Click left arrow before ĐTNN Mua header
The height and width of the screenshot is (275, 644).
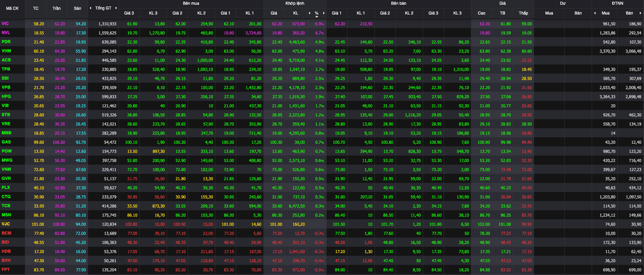[595, 13]
